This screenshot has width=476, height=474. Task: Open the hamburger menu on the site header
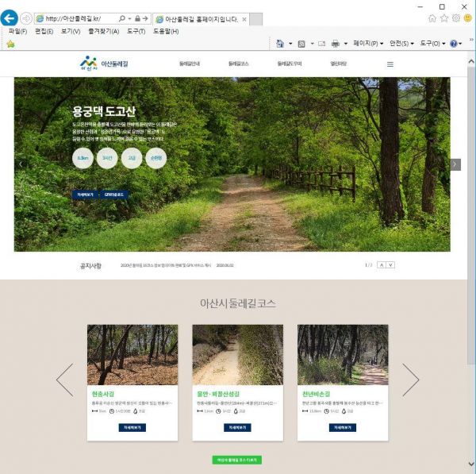[390, 64]
